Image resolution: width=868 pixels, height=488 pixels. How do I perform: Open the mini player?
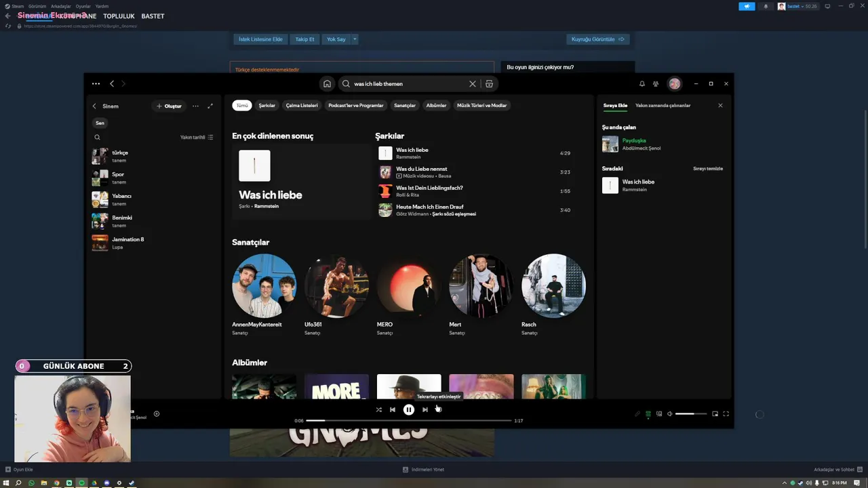tap(715, 414)
